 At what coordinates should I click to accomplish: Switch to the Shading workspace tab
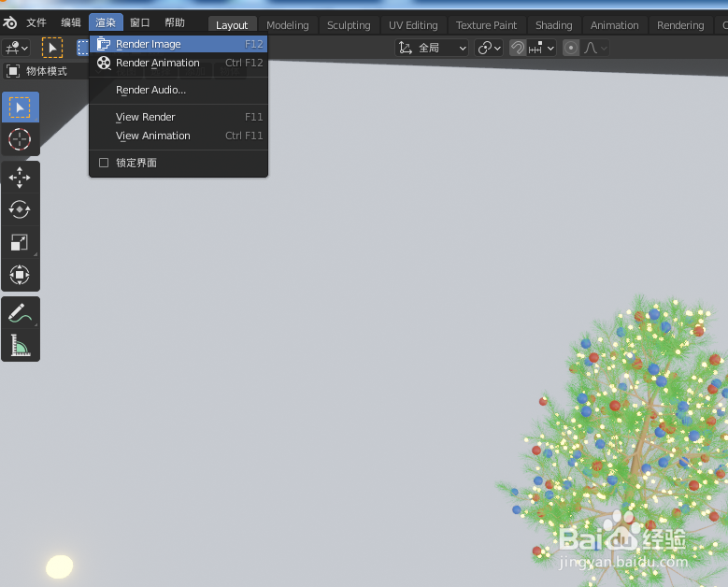(554, 25)
